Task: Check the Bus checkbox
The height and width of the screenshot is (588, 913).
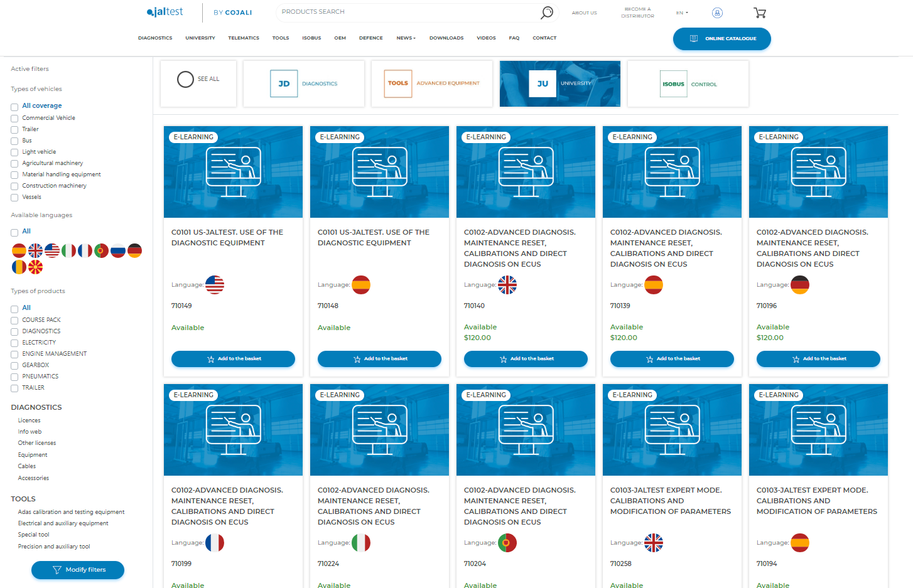Action: click(14, 141)
